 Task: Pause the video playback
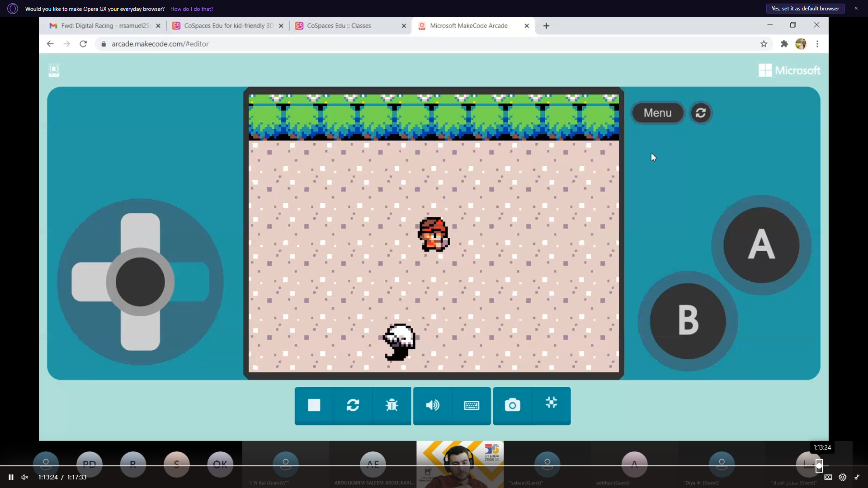[11, 477]
